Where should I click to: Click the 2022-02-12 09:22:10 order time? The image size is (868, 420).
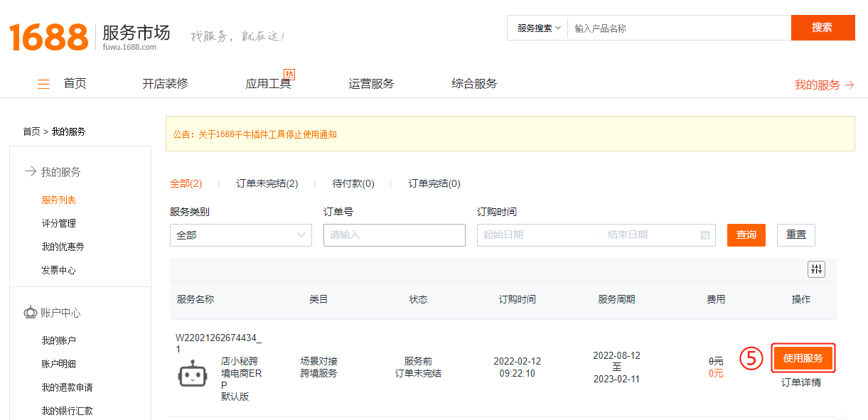[518, 367]
